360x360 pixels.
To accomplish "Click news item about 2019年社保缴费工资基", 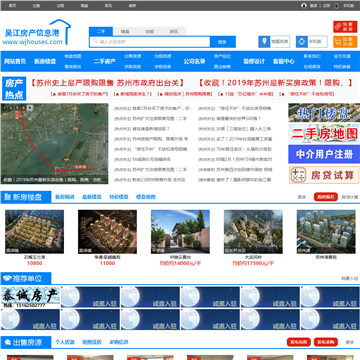I will click(244, 139).
